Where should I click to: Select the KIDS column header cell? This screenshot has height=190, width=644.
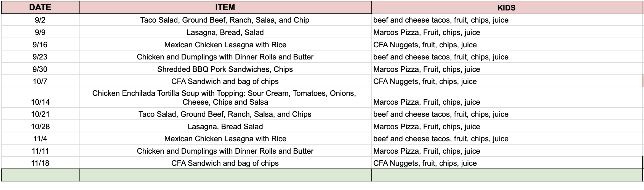coord(507,7)
